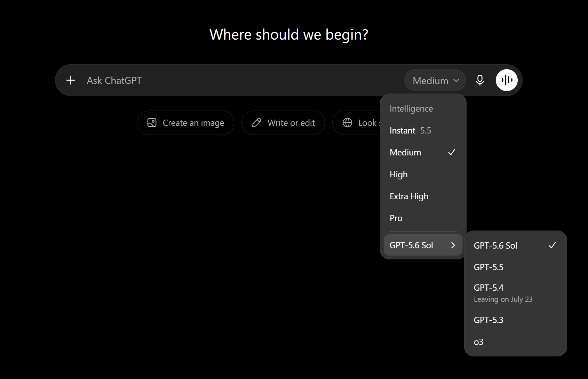Click the Create an image button

(185, 123)
